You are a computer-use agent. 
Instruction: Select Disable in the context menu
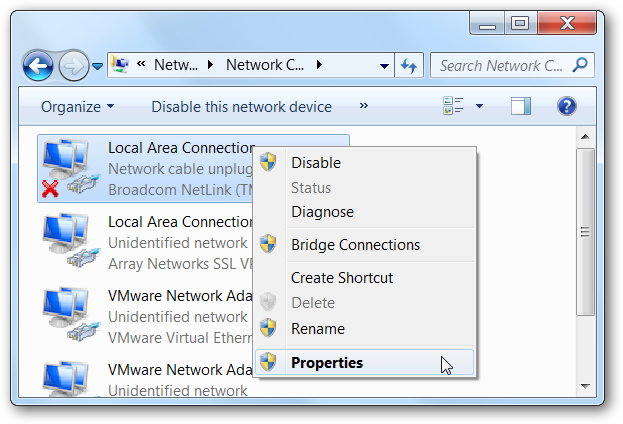tap(365, 163)
